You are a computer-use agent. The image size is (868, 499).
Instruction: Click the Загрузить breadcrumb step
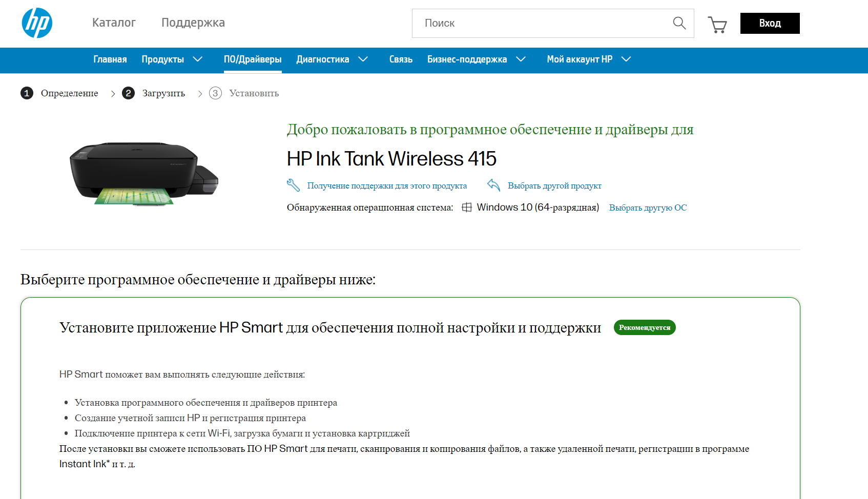click(163, 93)
